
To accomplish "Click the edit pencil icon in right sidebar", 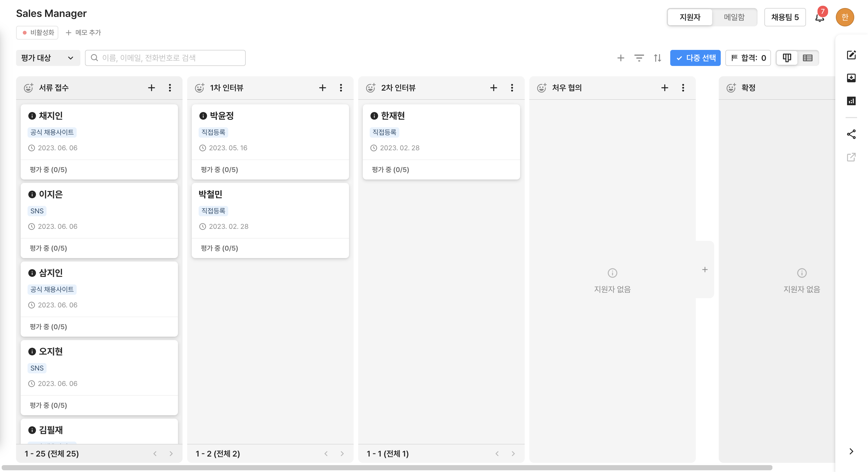I will [851, 55].
